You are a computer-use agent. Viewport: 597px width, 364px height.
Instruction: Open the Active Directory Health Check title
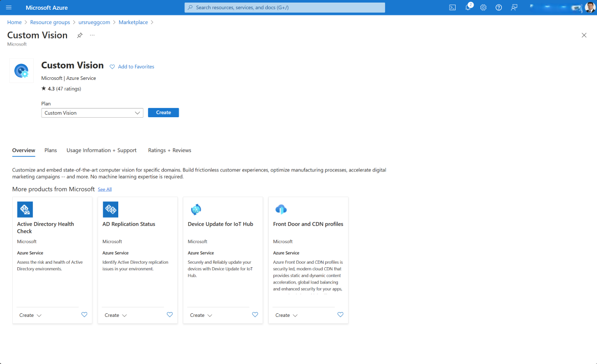(x=45, y=228)
